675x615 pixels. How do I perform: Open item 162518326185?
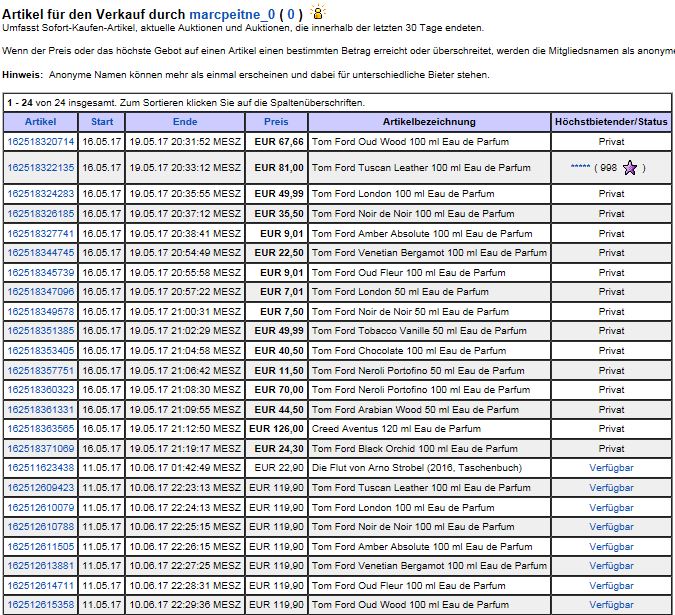coord(41,213)
